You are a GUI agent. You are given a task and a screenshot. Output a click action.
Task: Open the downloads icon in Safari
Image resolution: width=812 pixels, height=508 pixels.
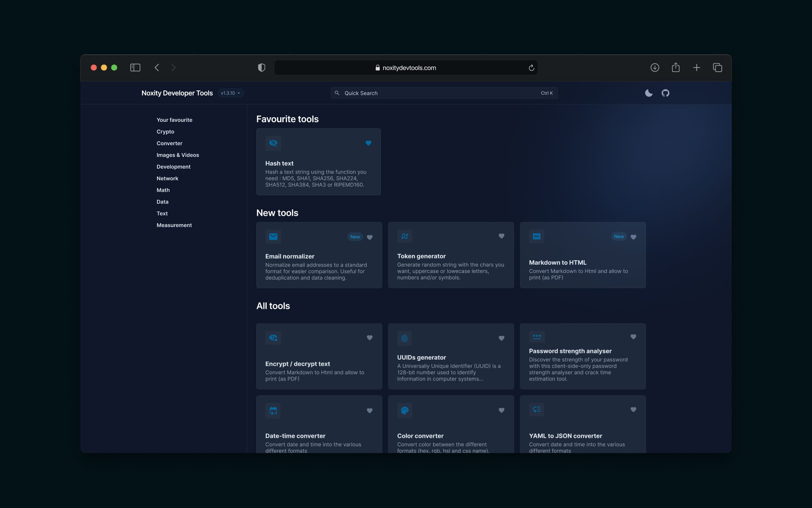655,68
